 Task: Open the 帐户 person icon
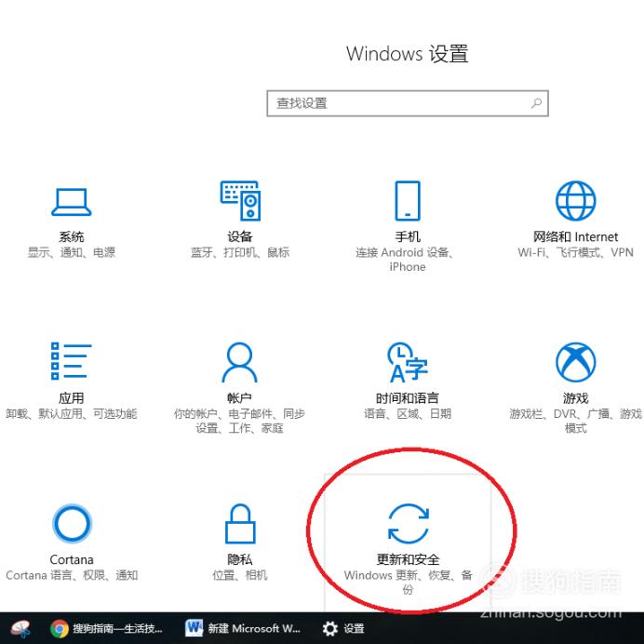(x=239, y=362)
